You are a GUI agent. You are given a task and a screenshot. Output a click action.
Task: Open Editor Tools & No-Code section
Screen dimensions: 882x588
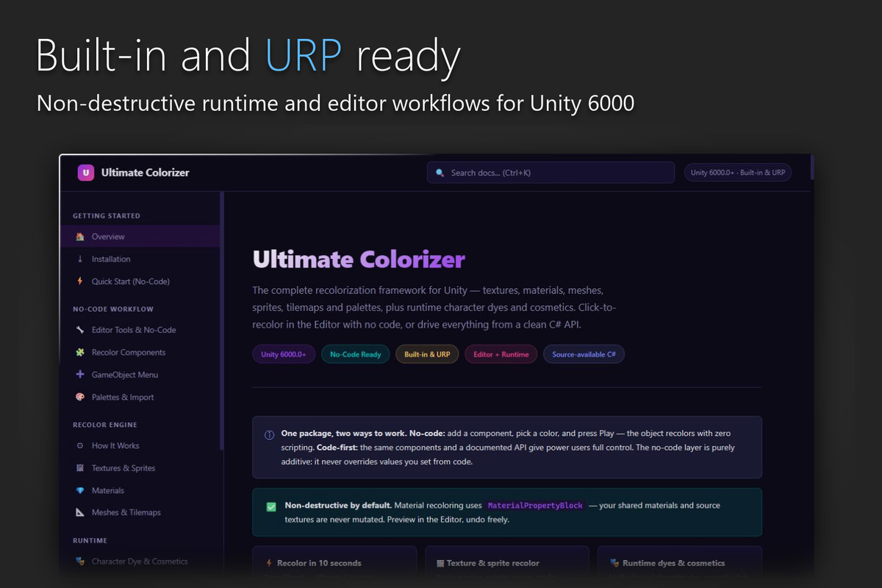(x=140, y=330)
